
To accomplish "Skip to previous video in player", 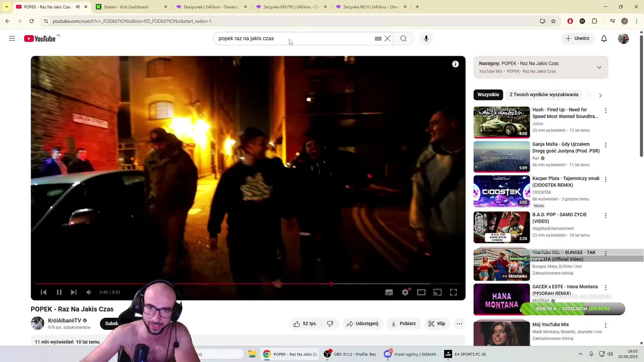I will click(44, 292).
